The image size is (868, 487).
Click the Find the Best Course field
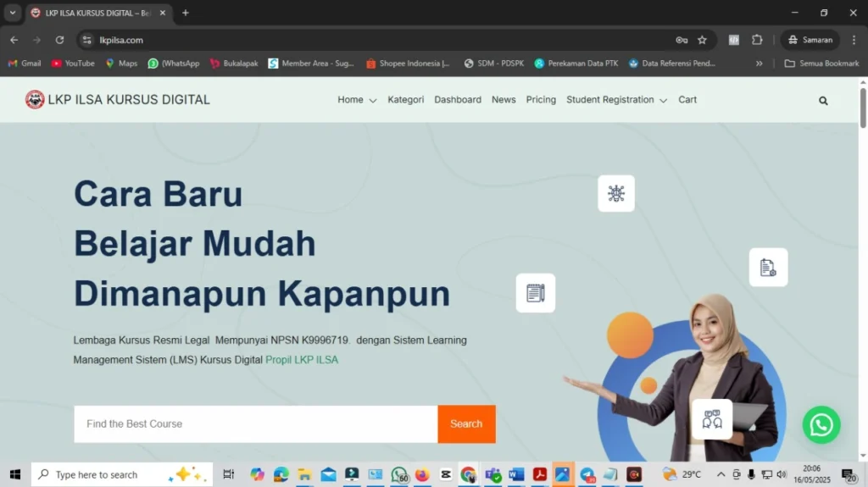pyautogui.click(x=256, y=424)
